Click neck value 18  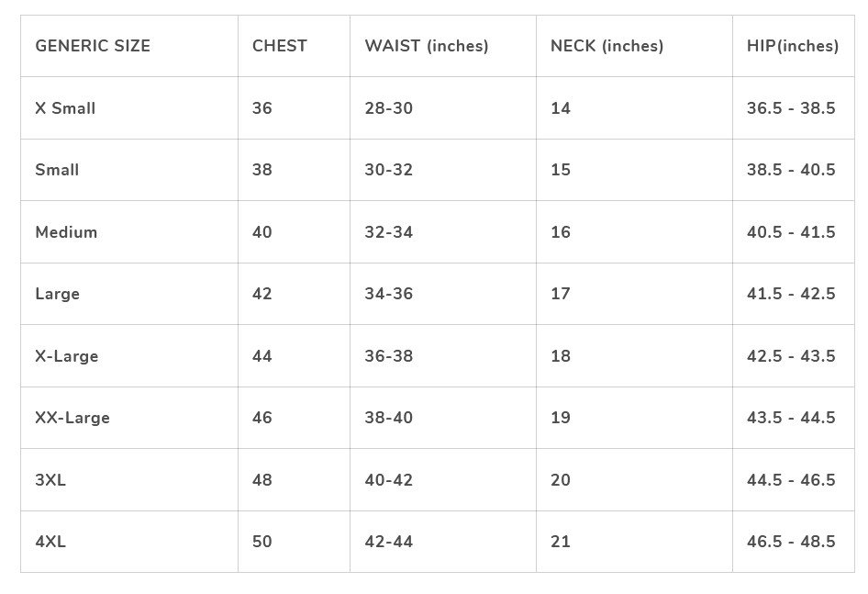pyautogui.click(x=561, y=355)
